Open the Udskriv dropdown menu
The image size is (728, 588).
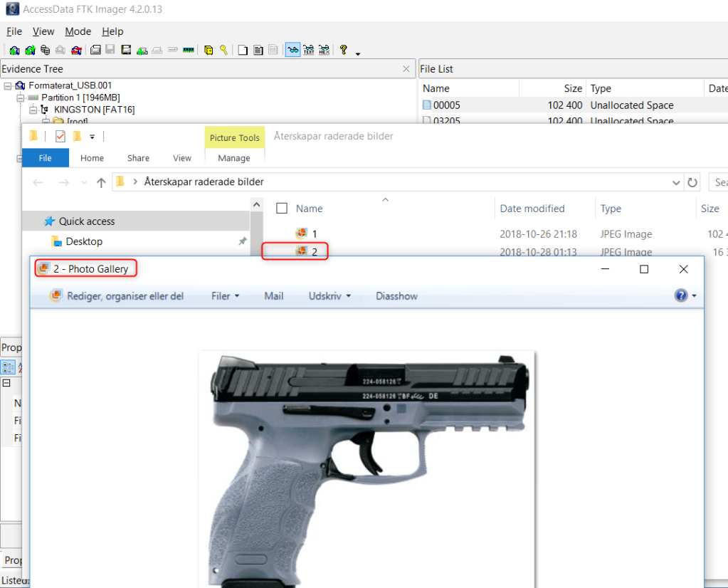(329, 296)
